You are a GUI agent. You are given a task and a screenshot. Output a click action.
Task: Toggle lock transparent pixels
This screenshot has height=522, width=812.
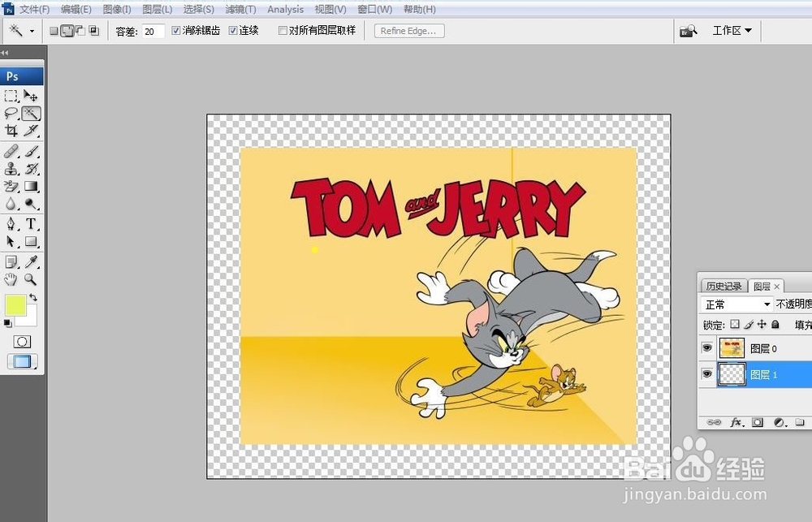[x=735, y=324]
